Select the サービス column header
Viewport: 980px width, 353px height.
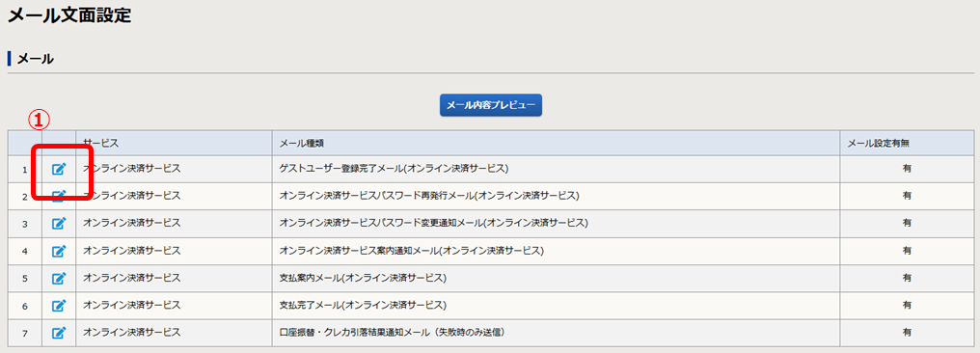coord(100,143)
